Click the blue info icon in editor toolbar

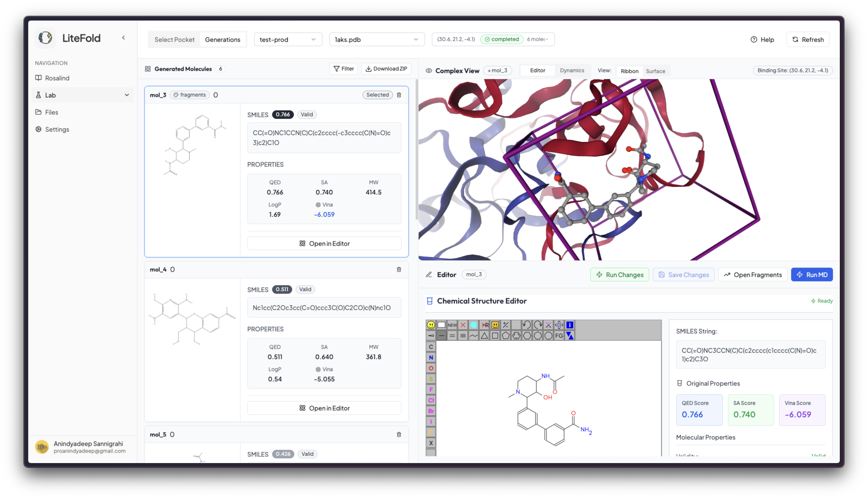click(570, 325)
